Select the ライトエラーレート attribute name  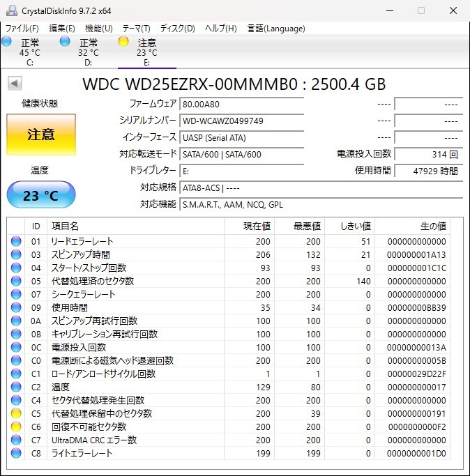point(82,453)
